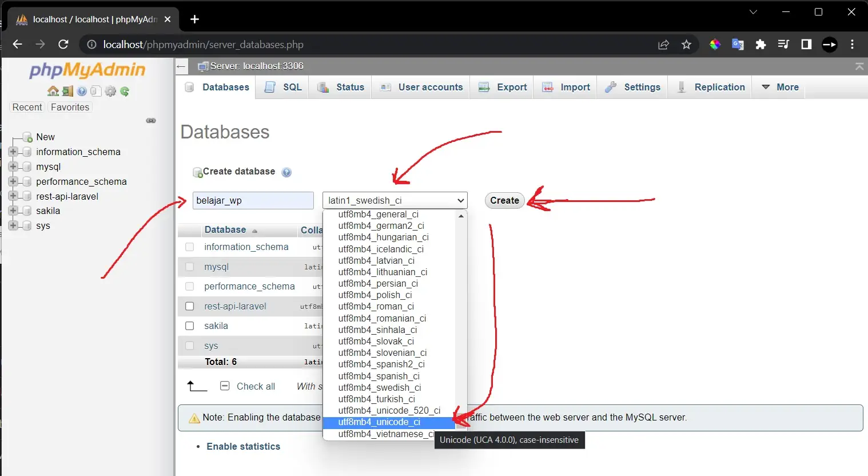Open the collation latin1_swedish_ci dropdown
Viewport: 868px width, 476px height.
pos(395,201)
